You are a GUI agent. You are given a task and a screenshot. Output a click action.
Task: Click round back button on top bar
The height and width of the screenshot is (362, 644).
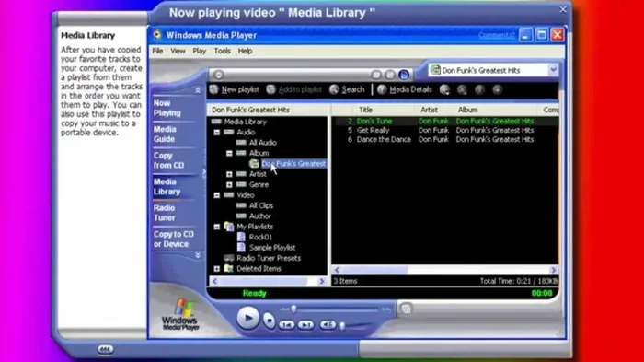pos(219,75)
